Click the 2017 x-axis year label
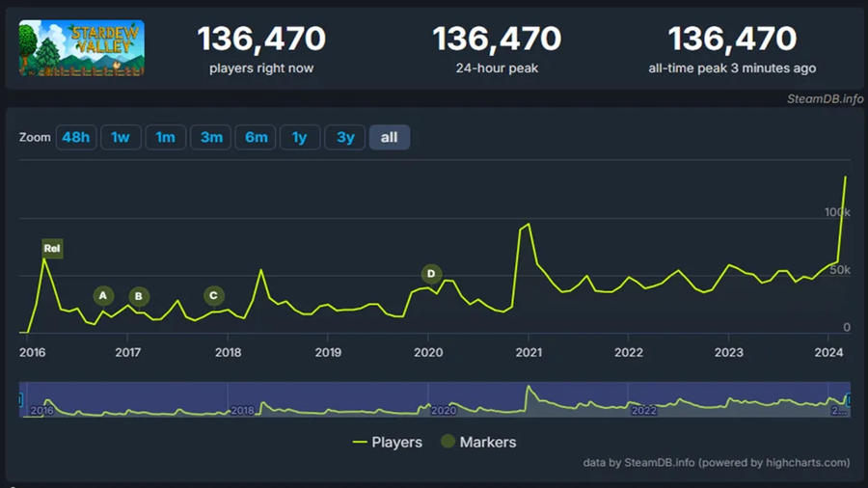 click(128, 352)
